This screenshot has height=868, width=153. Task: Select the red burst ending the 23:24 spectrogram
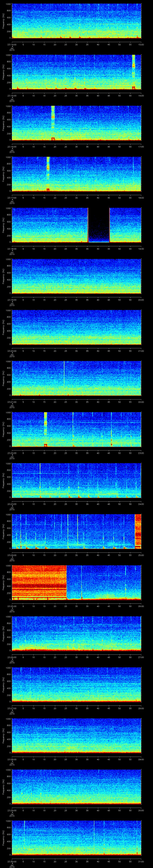(x=138, y=531)
